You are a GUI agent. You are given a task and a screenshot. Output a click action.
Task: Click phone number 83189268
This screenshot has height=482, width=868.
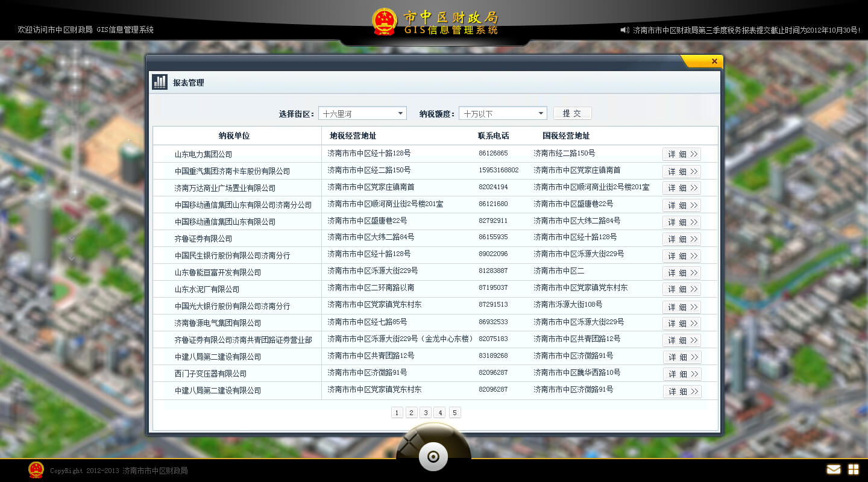[x=493, y=356]
